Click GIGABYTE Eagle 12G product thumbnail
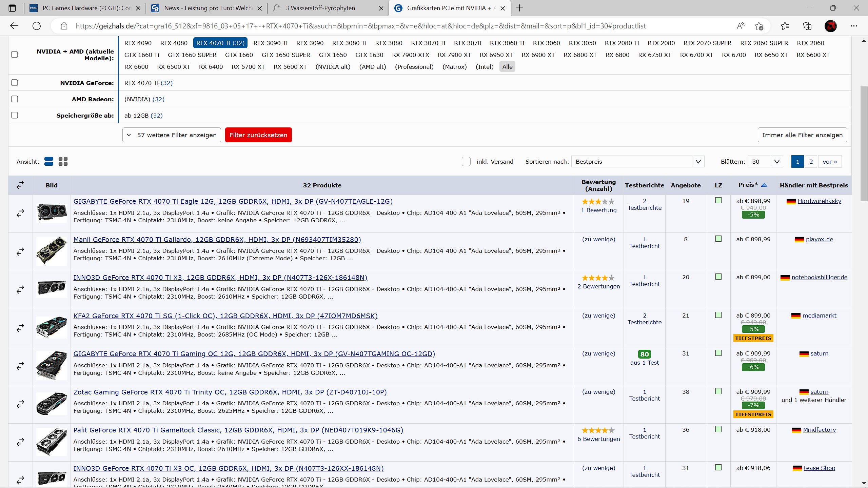 pos(52,212)
